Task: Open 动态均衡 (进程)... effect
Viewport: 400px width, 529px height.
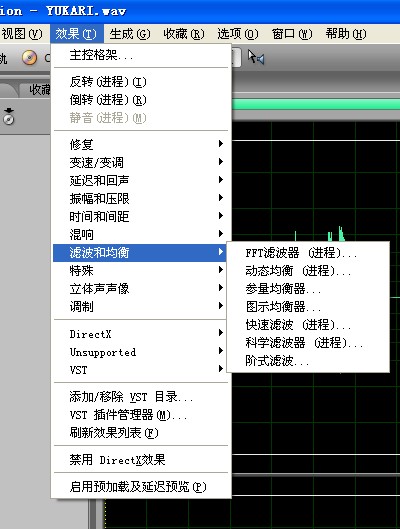Action: coord(308,271)
